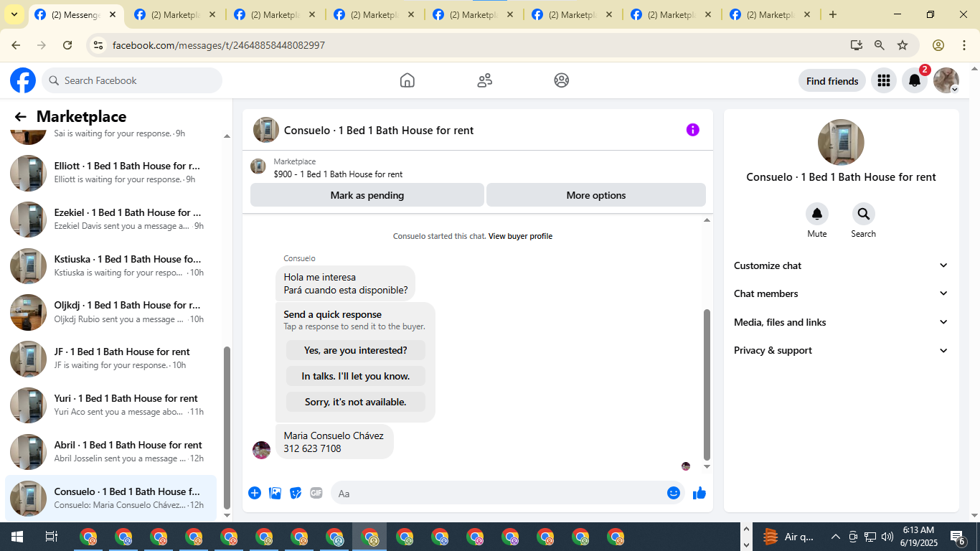The height and width of the screenshot is (551, 980).
Task: Show hidden system tray icons chevron
Action: (x=836, y=537)
